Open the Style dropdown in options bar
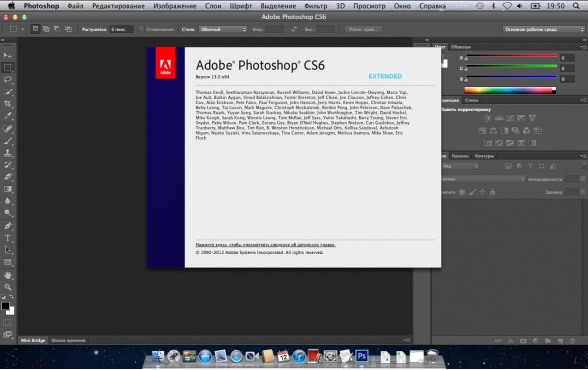This screenshot has height=370, width=588. pos(223,29)
